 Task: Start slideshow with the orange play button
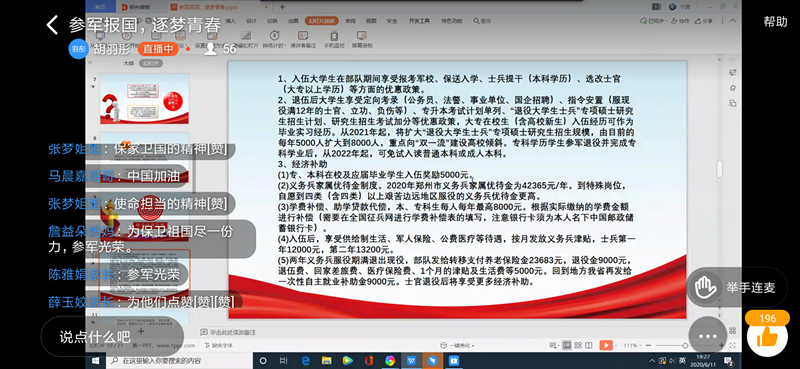tap(606, 346)
